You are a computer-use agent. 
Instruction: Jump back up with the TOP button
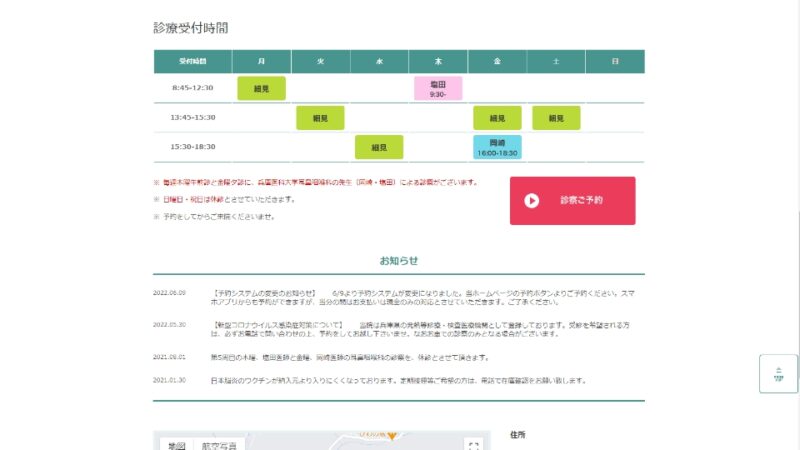778,373
